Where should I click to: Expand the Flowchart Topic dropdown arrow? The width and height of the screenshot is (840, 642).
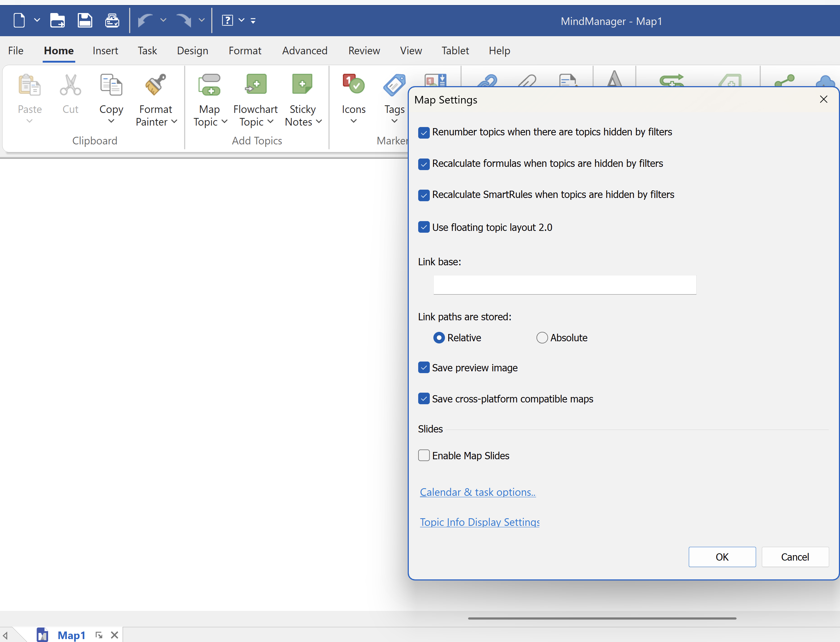271,122
